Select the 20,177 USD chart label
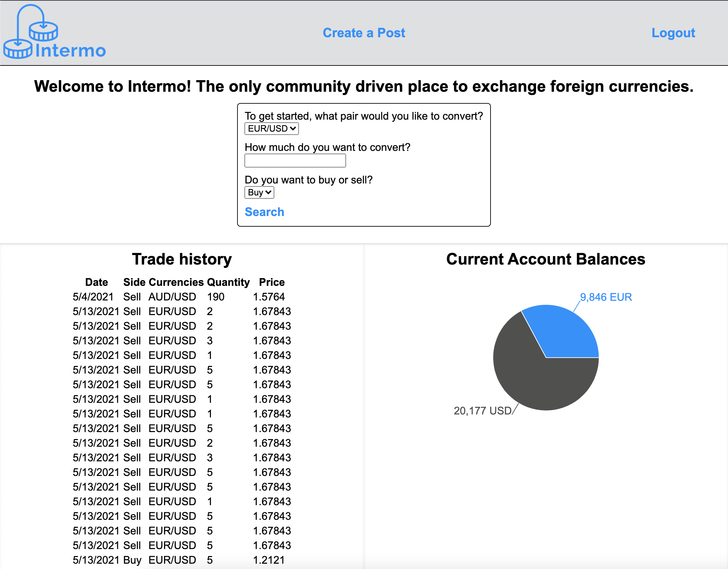728x569 pixels. [x=482, y=410]
